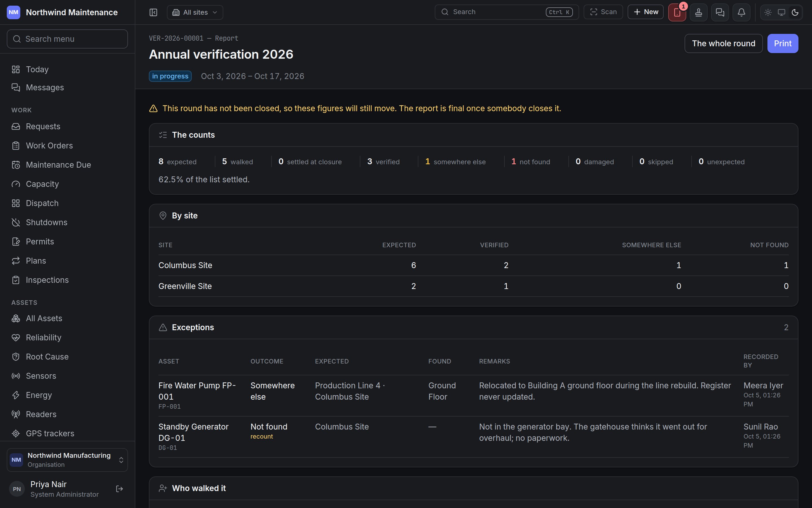
Task: Open All Assets icon
Action: (16, 318)
